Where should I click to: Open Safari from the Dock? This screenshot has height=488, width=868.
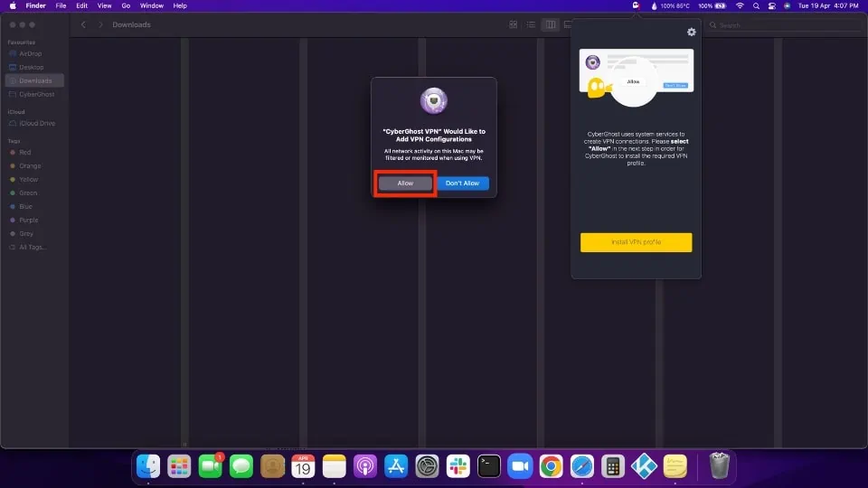(x=582, y=466)
